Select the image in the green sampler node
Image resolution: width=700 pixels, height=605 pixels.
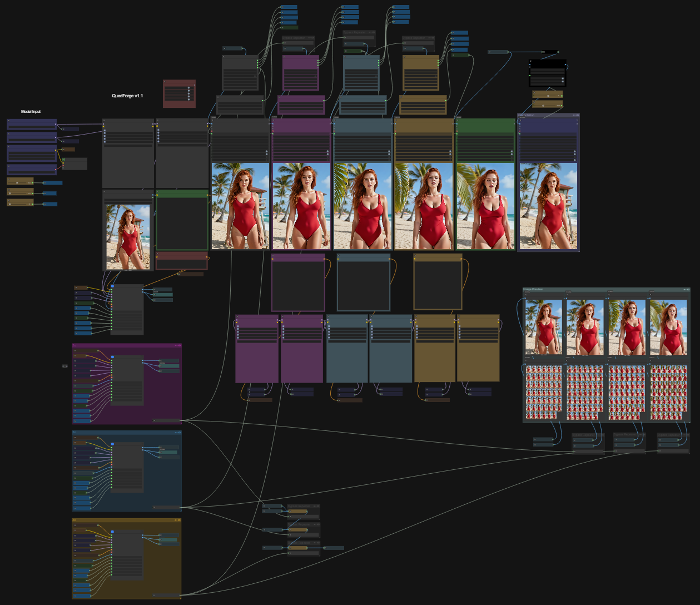pos(485,206)
